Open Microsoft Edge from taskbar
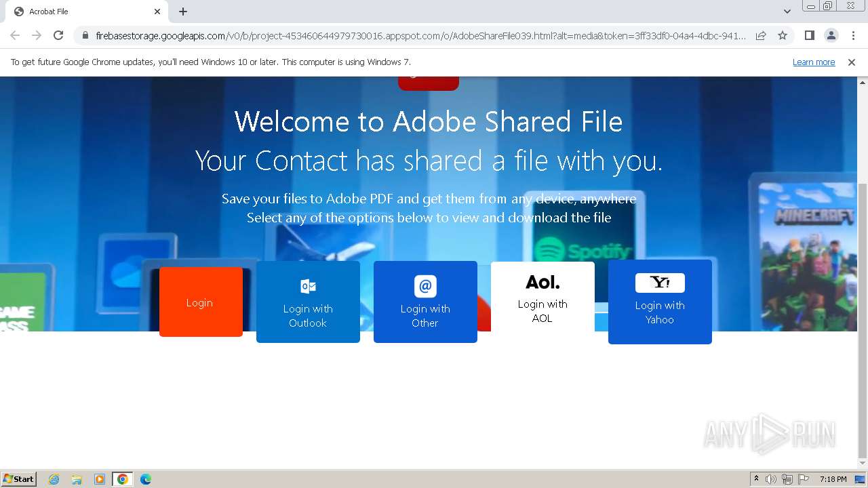The image size is (868, 488). pyautogui.click(x=146, y=479)
